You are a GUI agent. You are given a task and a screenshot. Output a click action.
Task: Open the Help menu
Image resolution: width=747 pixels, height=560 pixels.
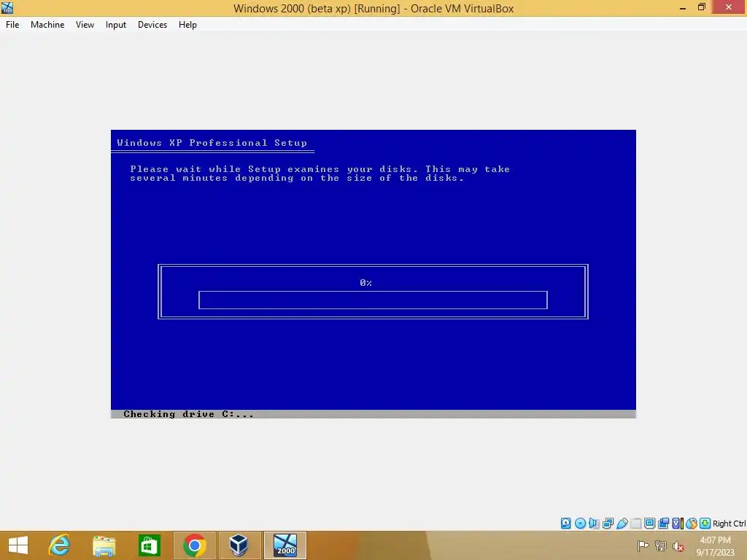(x=187, y=25)
